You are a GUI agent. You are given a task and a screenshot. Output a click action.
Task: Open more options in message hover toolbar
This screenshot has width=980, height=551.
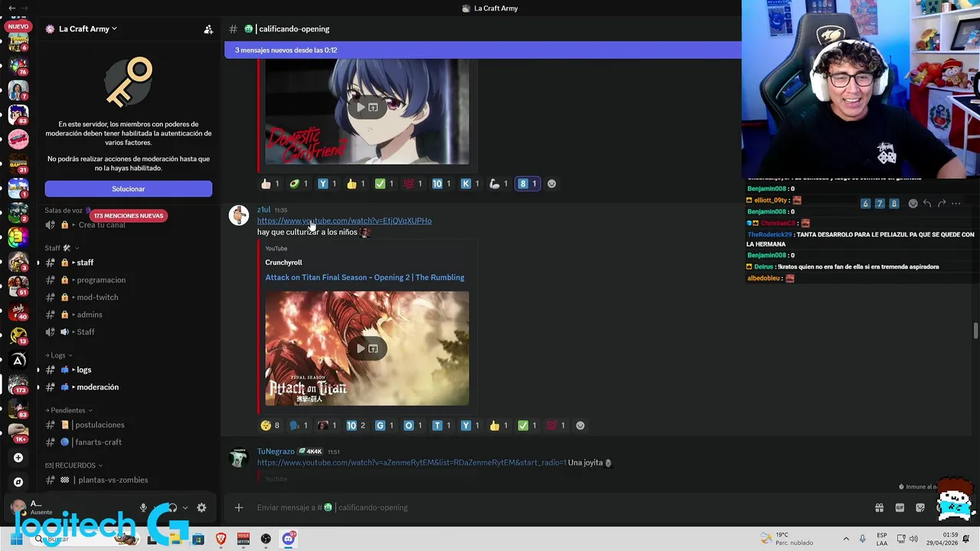click(x=956, y=204)
